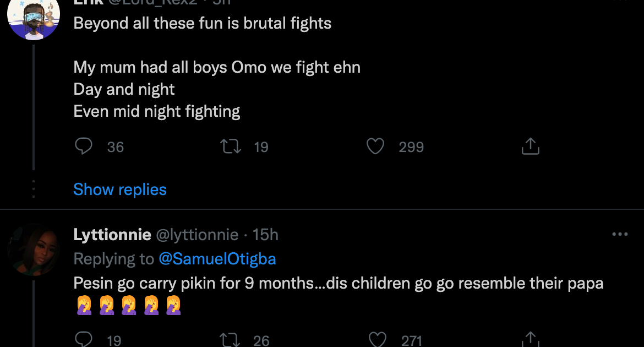Click the "Even mid night fighting" line
The image size is (644, 347).
pyautogui.click(x=157, y=112)
